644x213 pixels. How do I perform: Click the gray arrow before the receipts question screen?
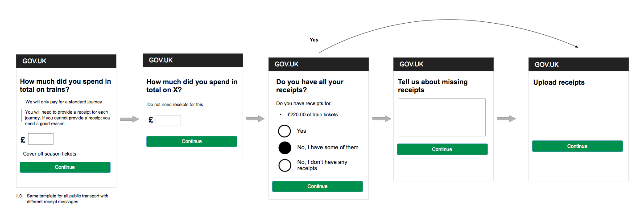(255, 119)
